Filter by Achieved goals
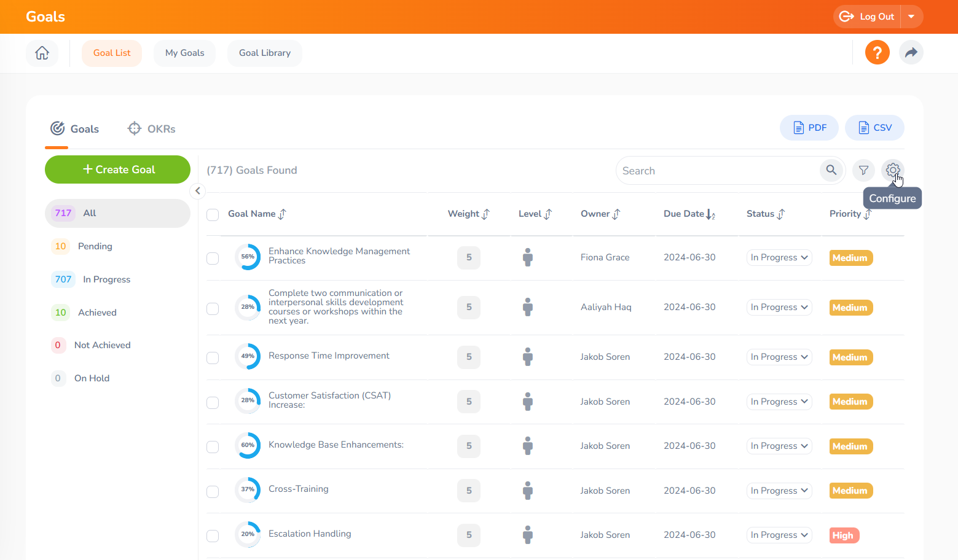The height and width of the screenshot is (560, 958). (x=117, y=313)
